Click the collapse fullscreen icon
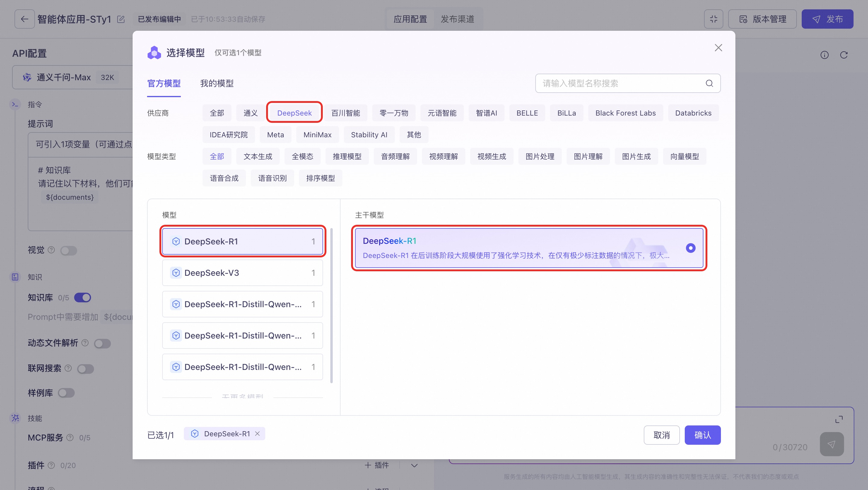 click(713, 19)
